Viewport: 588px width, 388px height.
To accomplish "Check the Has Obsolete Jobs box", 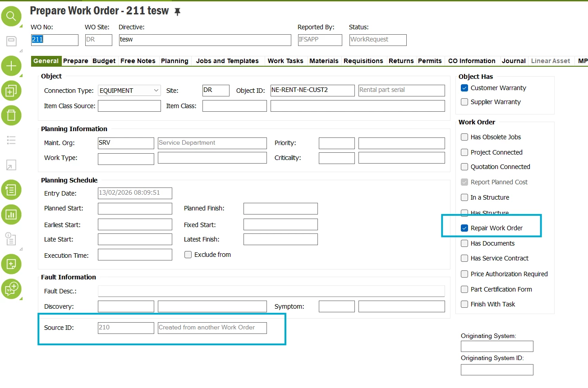I will coord(464,137).
